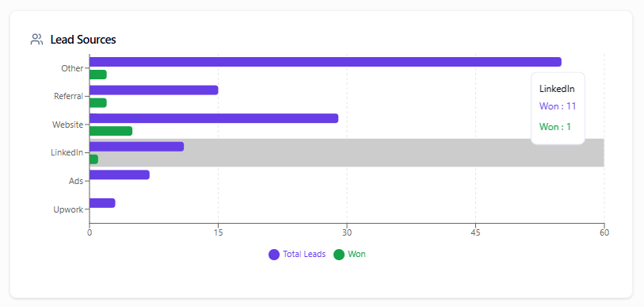
Task: Toggle the Total Leads legend label
Action: coord(304,255)
